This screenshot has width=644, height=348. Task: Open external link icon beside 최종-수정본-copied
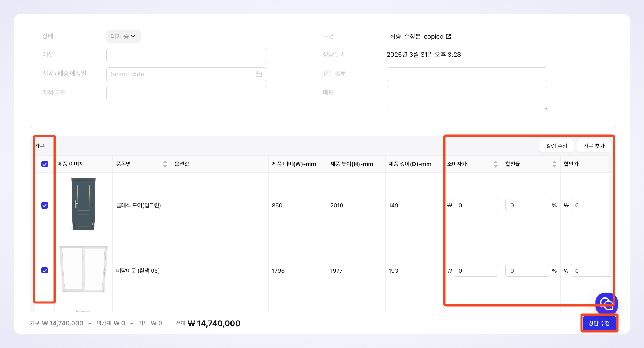[449, 37]
